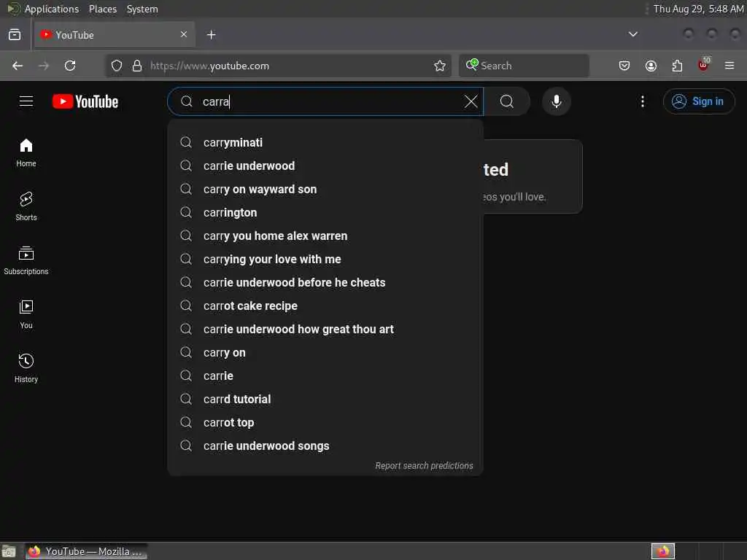Choose 'carrying your love with me'
This screenshot has width=747, height=560.
click(x=325, y=259)
